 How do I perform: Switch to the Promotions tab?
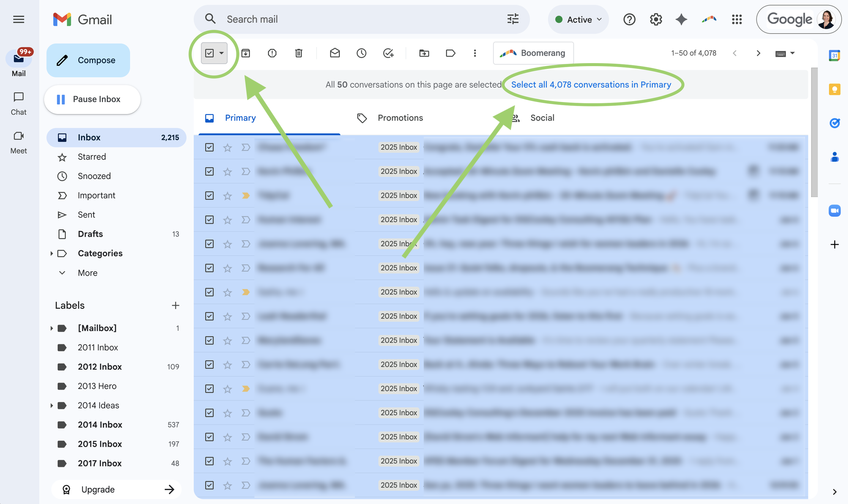400,118
